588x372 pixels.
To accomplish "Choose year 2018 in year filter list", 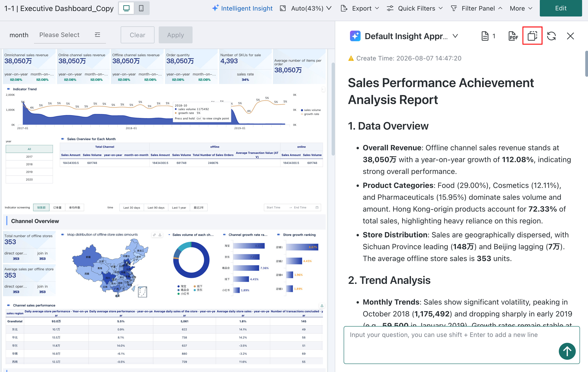I will pos(29,164).
